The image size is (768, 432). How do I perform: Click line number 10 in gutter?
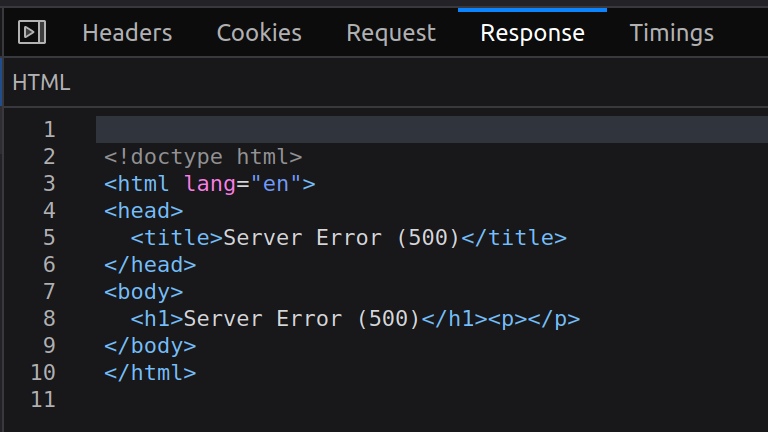pyautogui.click(x=43, y=373)
